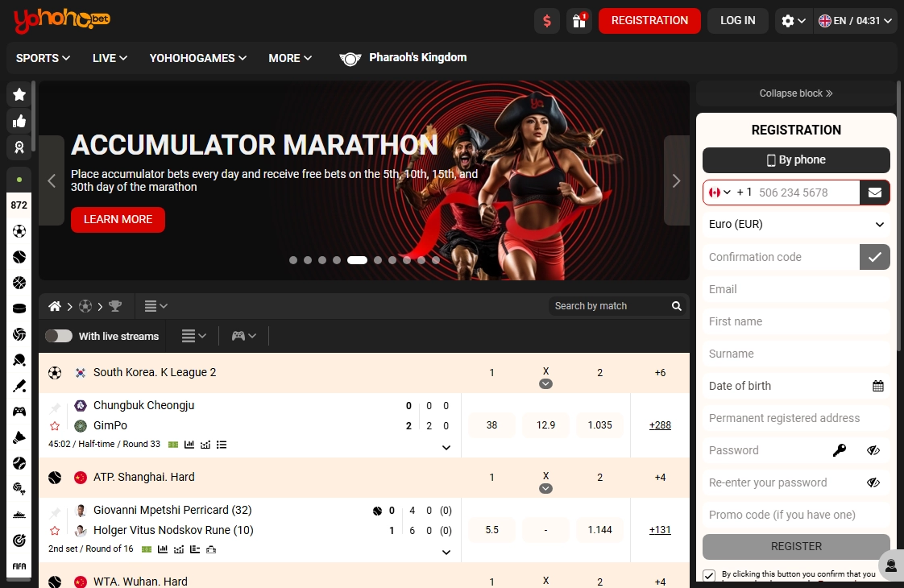Open the EN language and time dropdown
The image size is (904, 588).
pos(855,21)
